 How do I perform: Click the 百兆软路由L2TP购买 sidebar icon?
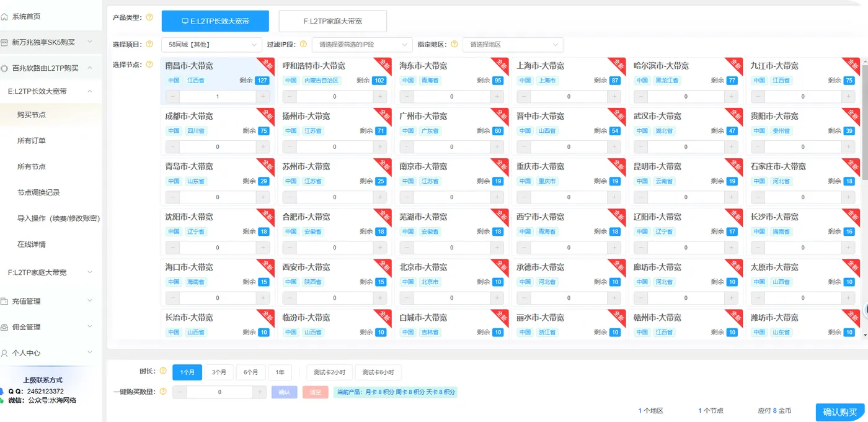6,68
